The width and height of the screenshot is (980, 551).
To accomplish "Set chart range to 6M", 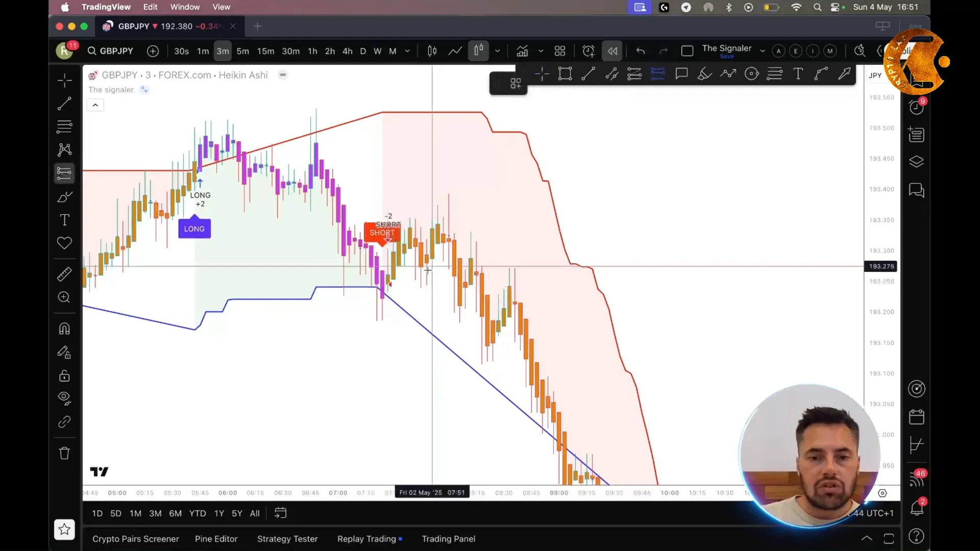I will (x=175, y=513).
